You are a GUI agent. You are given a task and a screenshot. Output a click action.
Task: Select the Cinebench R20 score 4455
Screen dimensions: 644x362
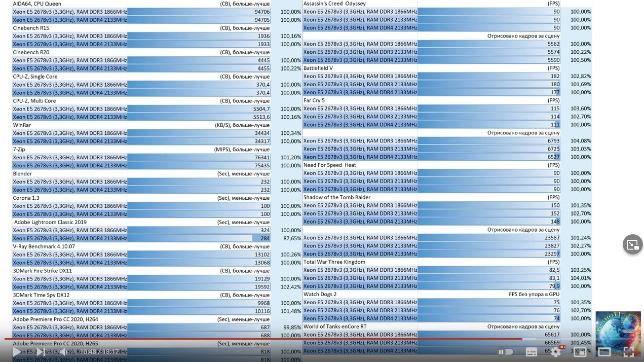pyautogui.click(x=263, y=68)
